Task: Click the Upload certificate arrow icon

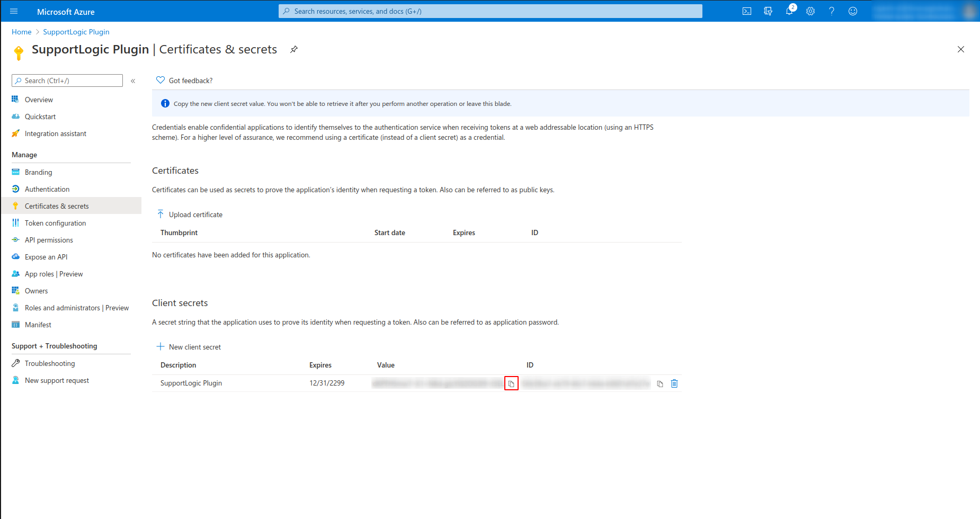Action: click(161, 214)
